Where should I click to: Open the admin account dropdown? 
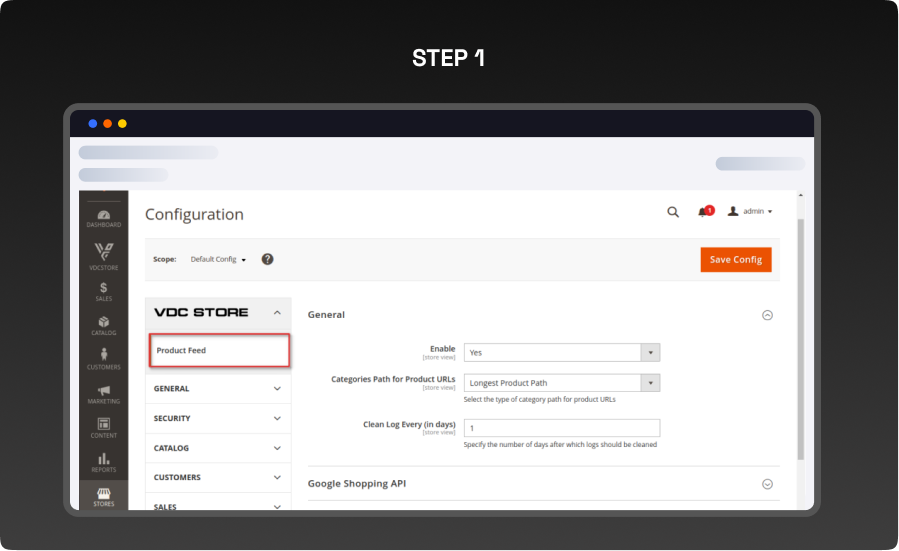coord(750,212)
